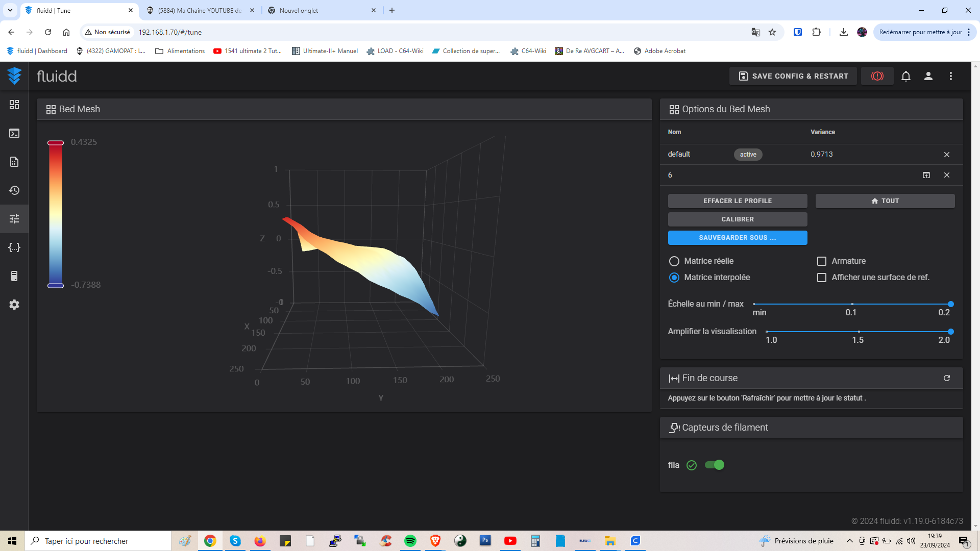Refresh the Fin de course endstop status
980x551 pixels.
(x=946, y=378)
